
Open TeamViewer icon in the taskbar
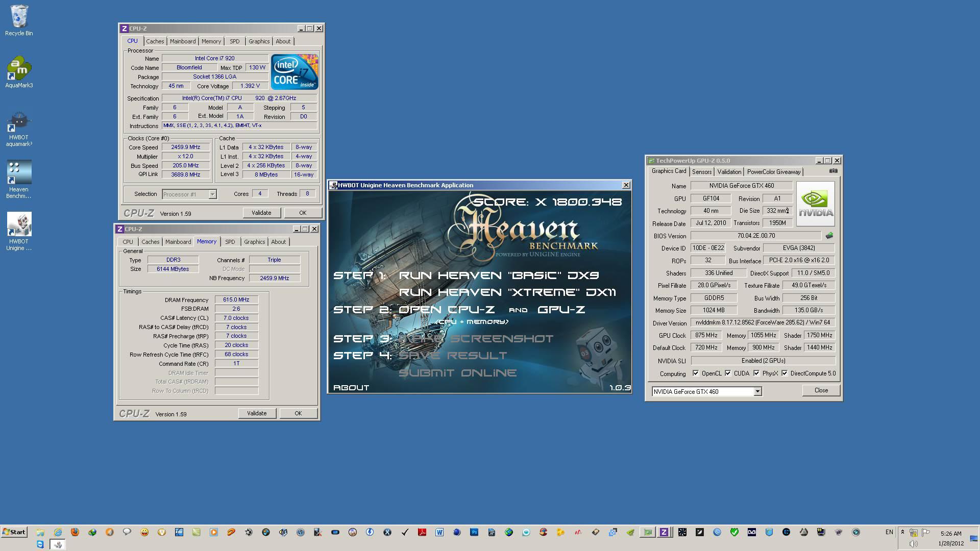(40, 544)
